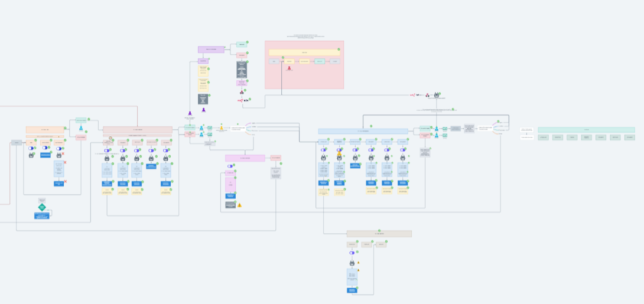The width and height of the screenshot is (644, 304).
Task: Select the green diamond decision shape
Action: coord(42,207)
